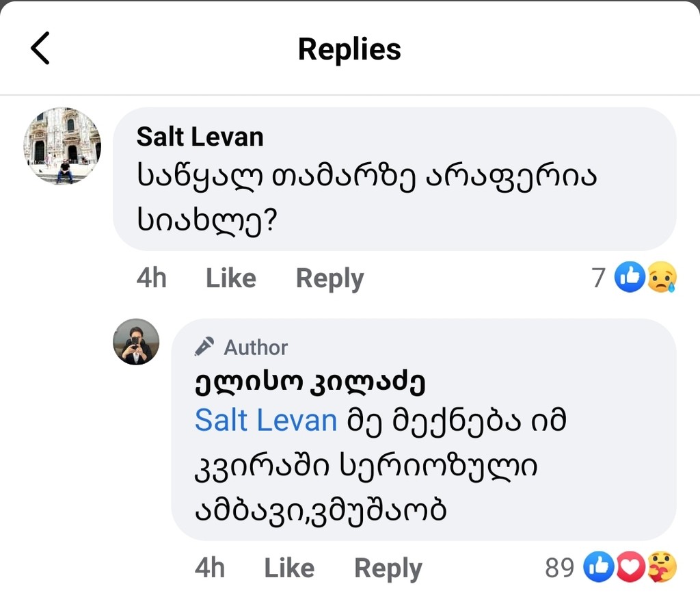700x593 pixels.
Task: Click the blue Salt Levan mention in the reply
Action: pos(266,420)
